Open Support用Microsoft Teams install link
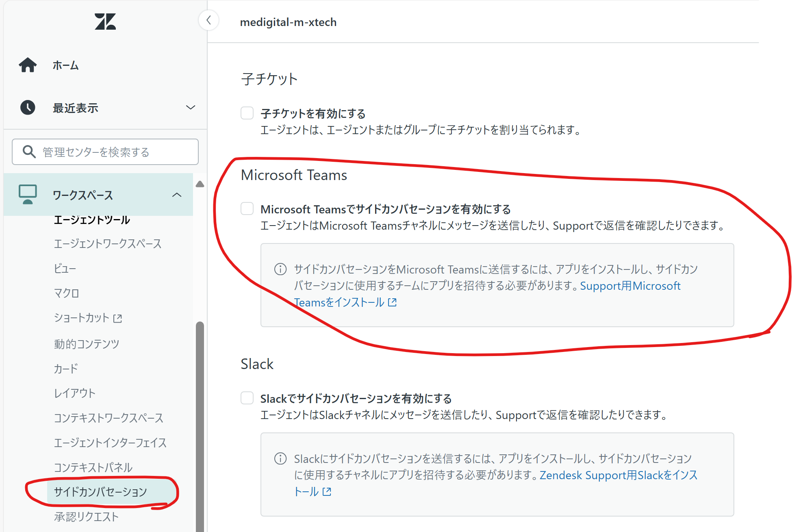 [x=630, y=286]
